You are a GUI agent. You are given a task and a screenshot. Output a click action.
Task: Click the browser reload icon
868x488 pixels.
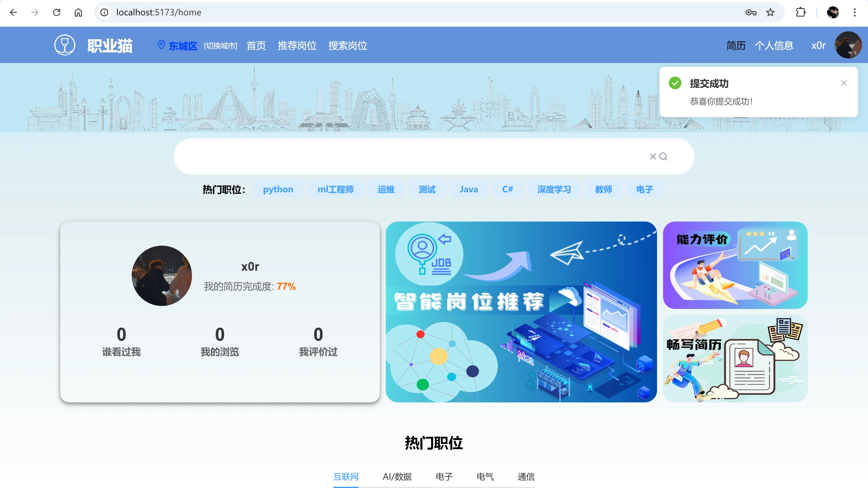point(57,12)
